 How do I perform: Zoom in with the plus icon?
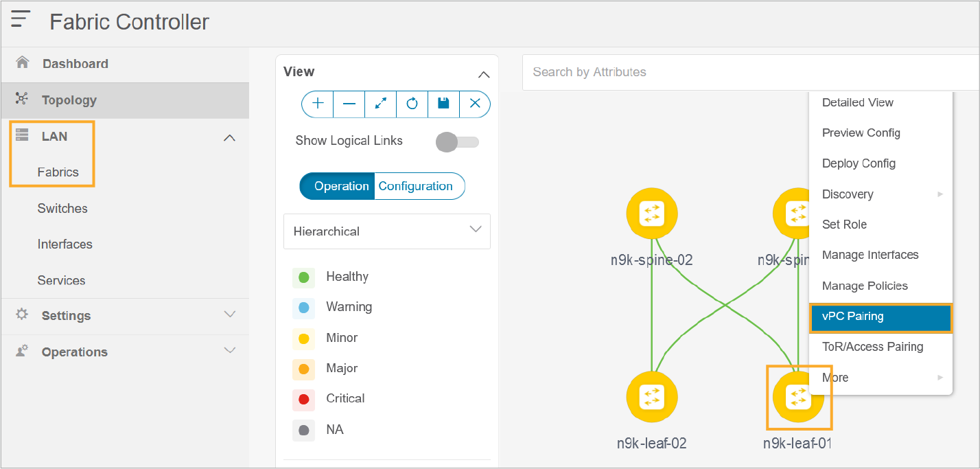click(318, 104)
